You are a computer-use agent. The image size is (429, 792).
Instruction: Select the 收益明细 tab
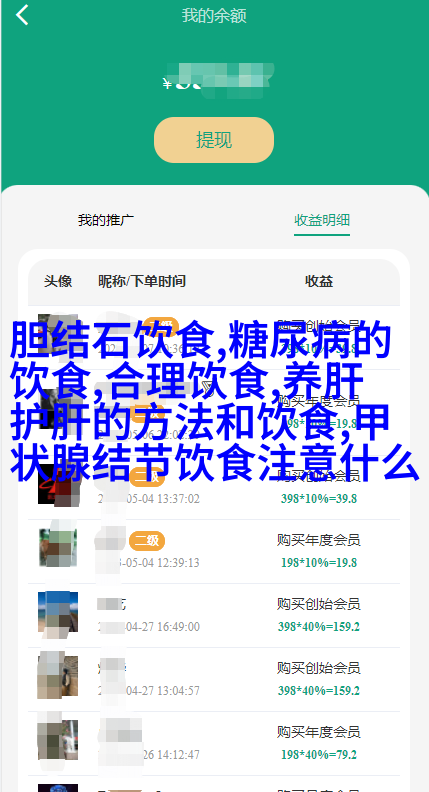point(322,220)
